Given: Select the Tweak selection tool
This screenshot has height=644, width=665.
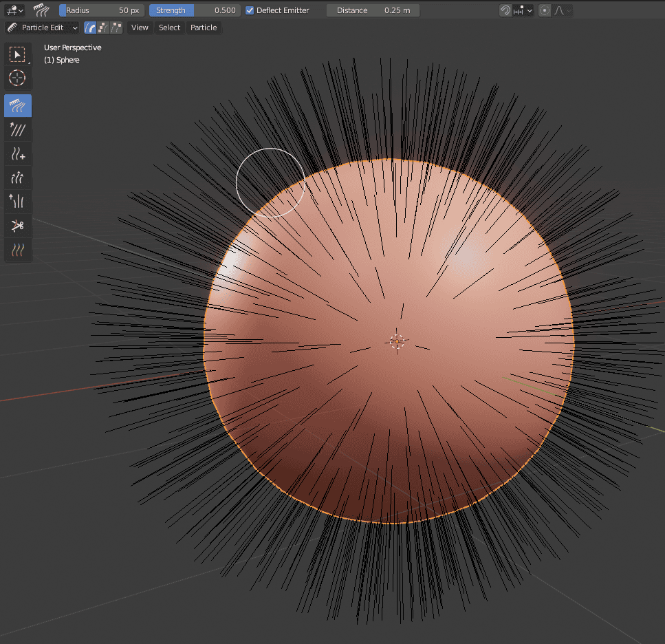Looking at the screenshot, I should tap(18, 54).
